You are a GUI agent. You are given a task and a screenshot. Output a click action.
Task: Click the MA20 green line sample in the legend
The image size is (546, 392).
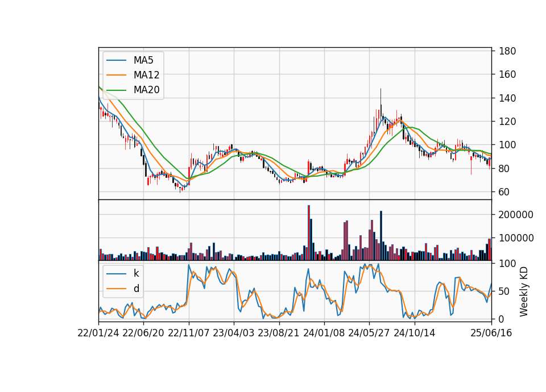pyautogui.click(x=116, y=90)
